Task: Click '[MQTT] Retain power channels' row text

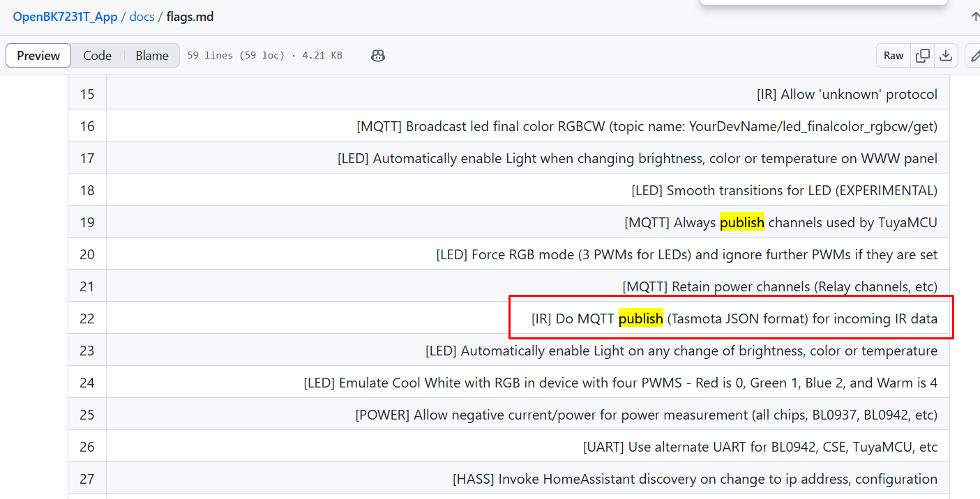Action: tap(780, 286)
